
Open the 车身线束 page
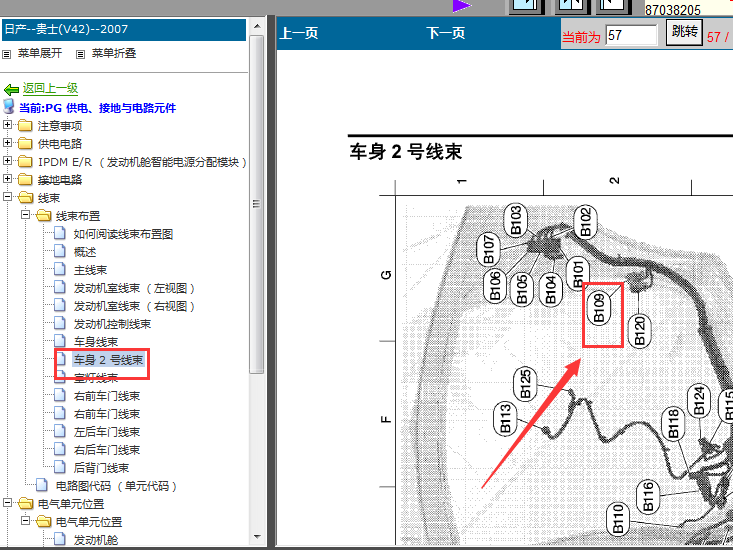pos(96,342)
